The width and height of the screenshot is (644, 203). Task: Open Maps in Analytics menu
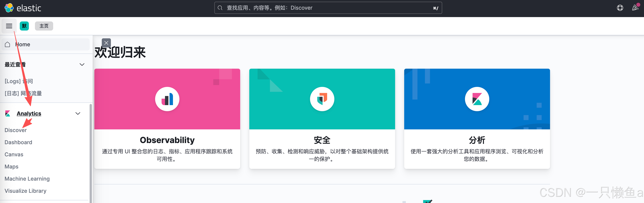(x=12, y=167)
